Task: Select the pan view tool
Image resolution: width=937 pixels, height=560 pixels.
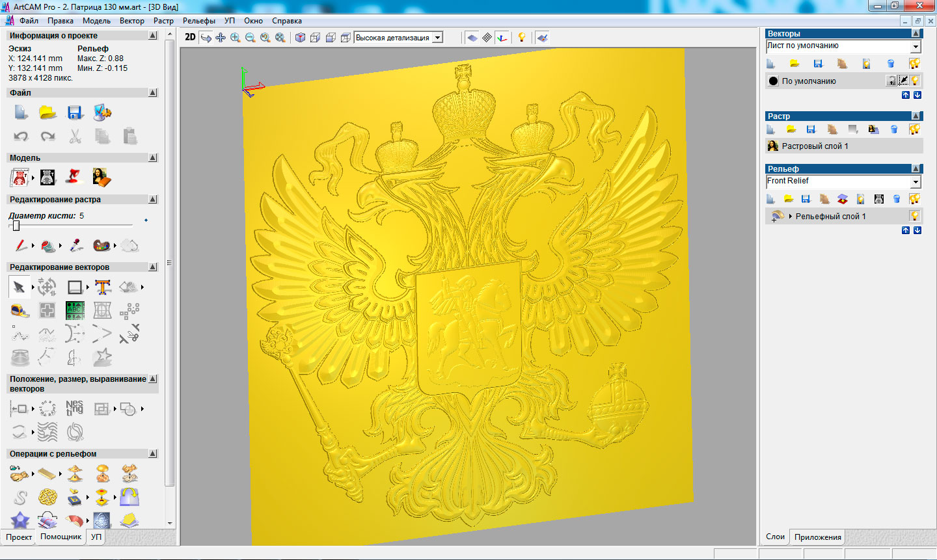Action: pyautogui.click(x=221, y=38)
